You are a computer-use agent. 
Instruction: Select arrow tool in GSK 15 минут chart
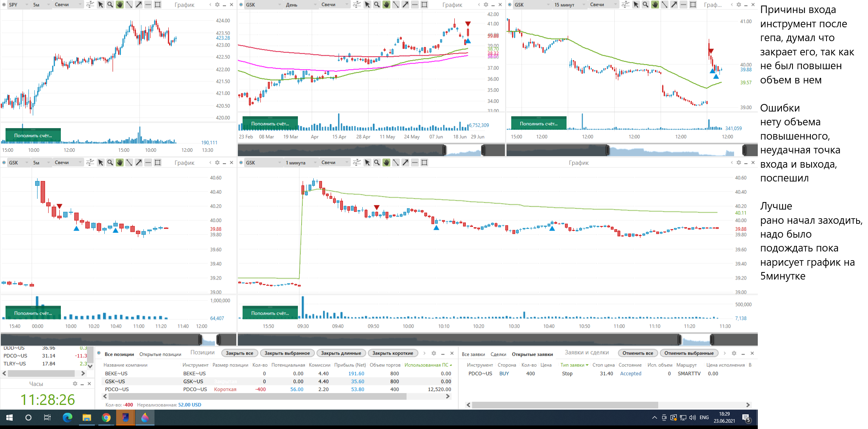click(674, 5)
